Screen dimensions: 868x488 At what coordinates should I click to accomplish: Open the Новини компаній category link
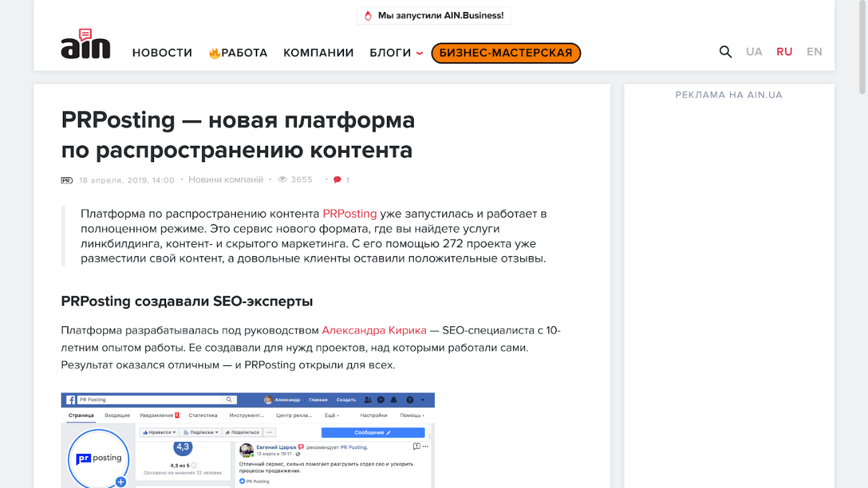[226, 180]
